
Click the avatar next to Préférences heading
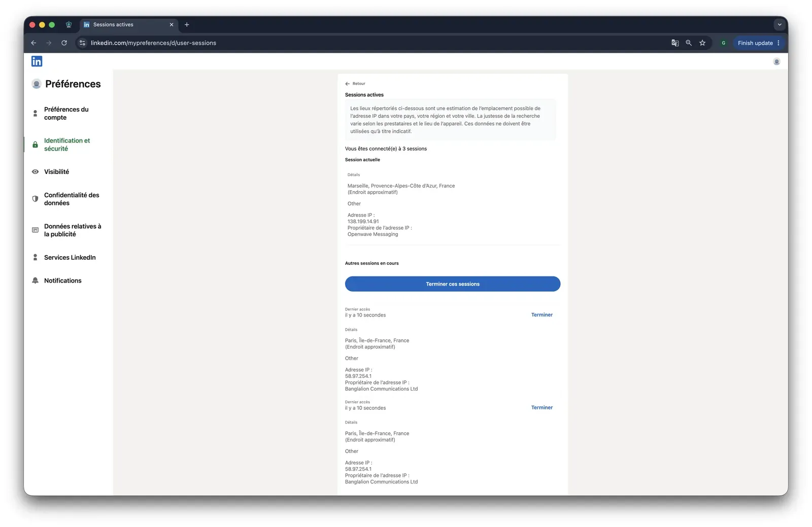37,84
